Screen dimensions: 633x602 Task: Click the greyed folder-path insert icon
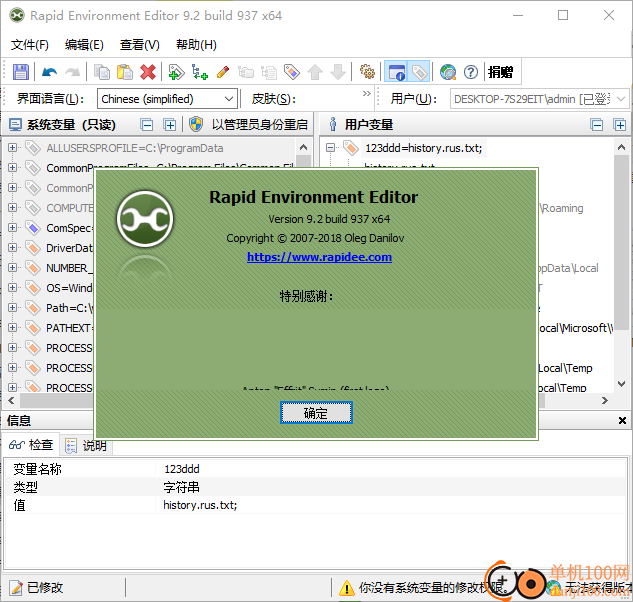tap(246, 72)
